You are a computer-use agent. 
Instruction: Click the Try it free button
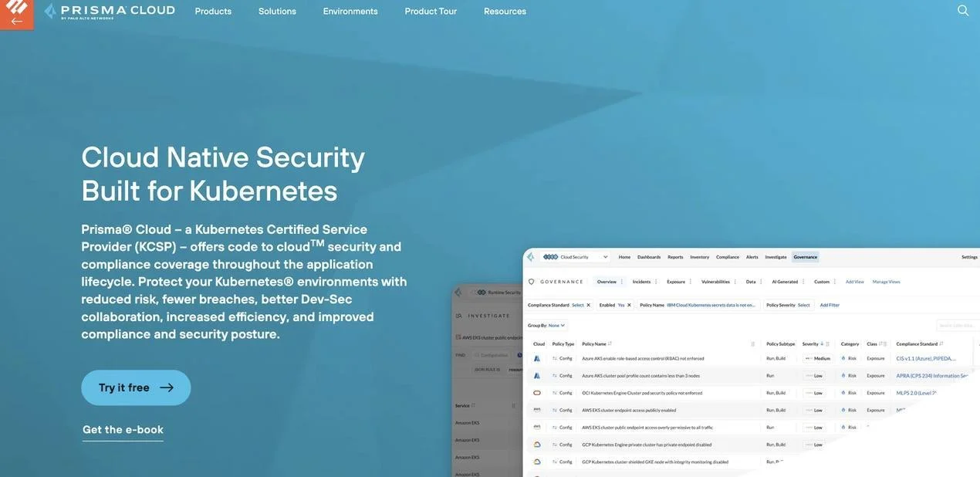point(136,387)
